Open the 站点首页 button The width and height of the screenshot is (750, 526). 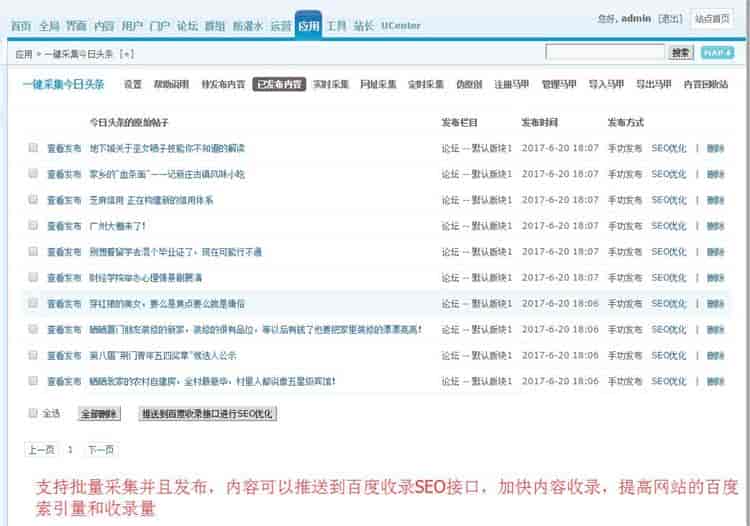[712, 18]
